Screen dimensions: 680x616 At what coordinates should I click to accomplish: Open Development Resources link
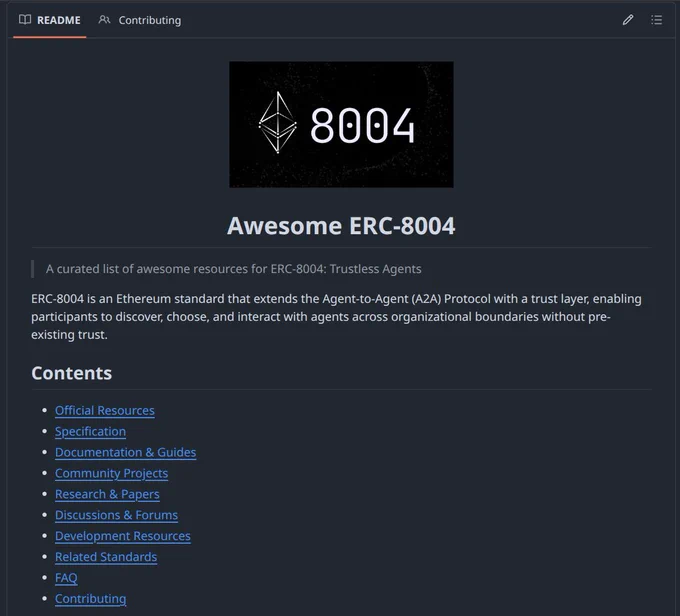(x=123, y=536)
